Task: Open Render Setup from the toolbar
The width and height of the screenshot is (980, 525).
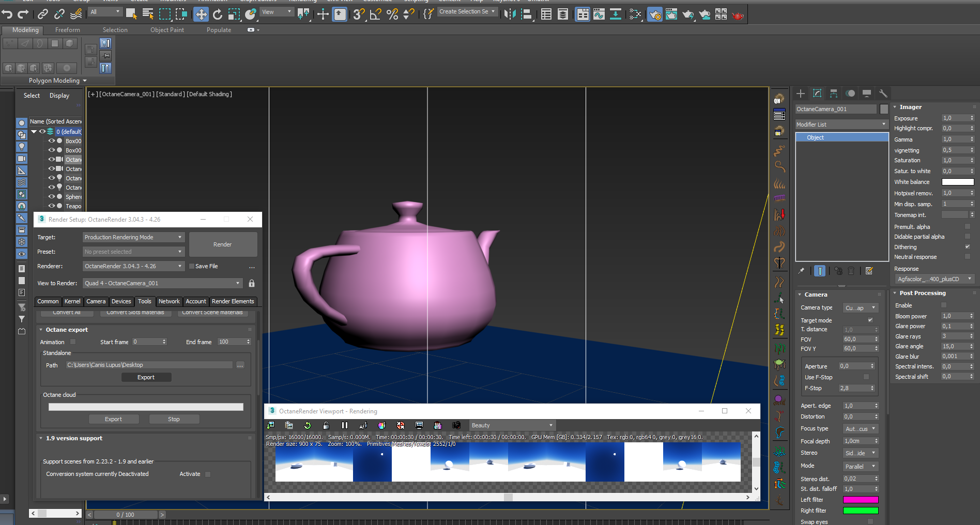Action: tap(655, 14)
